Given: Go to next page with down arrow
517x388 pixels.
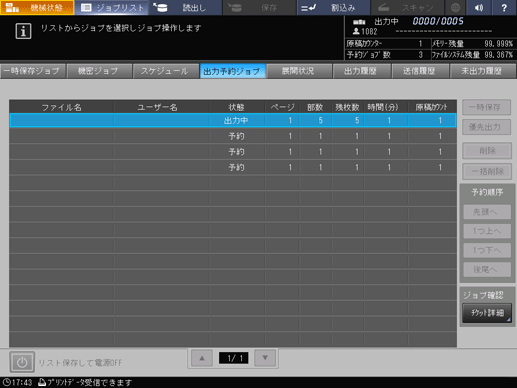Looking at the screenshot, I should pos(265,358).
